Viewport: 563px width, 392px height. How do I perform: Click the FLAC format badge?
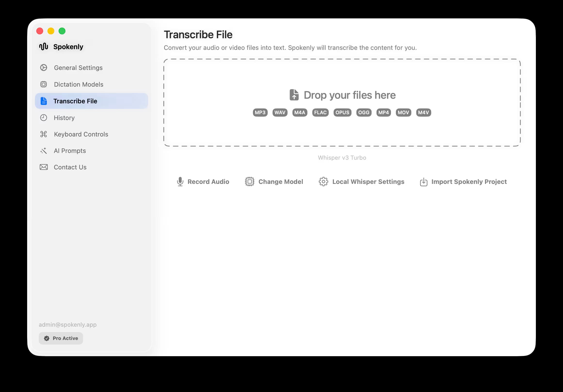point(321,113)
